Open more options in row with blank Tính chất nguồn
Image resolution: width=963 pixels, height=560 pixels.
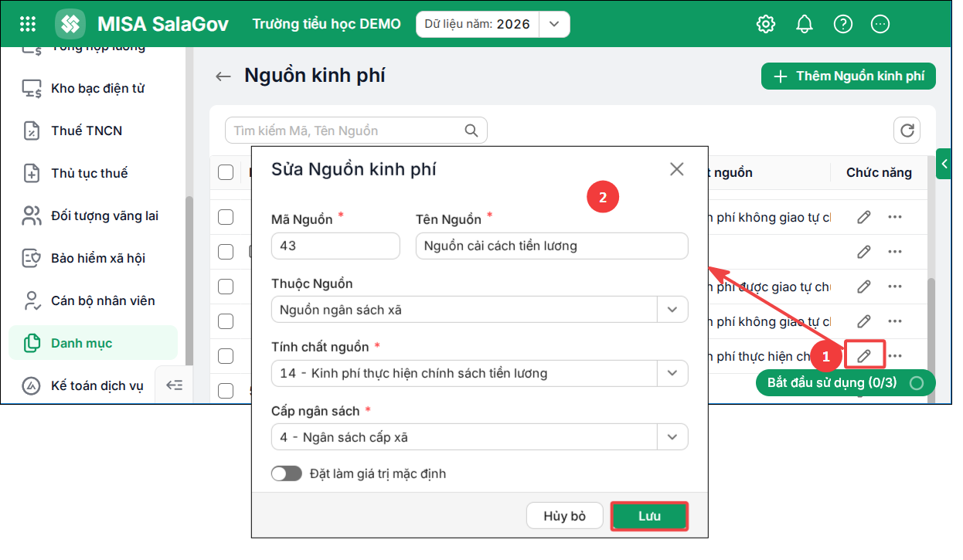tap(895, 252)
